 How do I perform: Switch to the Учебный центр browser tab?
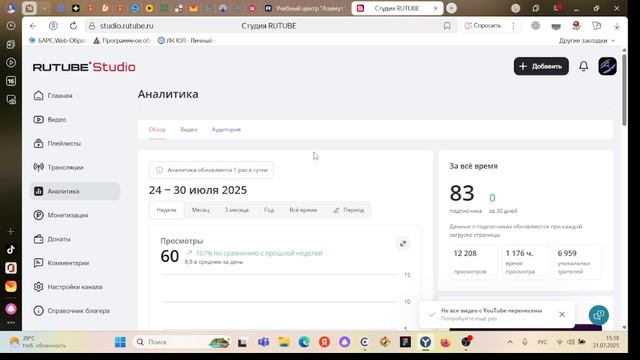point(305,8)
